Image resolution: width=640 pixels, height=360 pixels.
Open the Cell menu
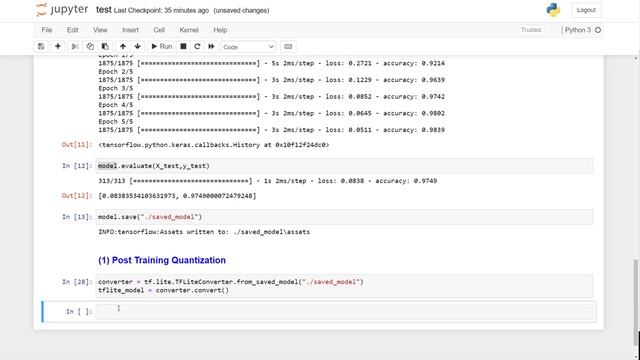[159, 30]
